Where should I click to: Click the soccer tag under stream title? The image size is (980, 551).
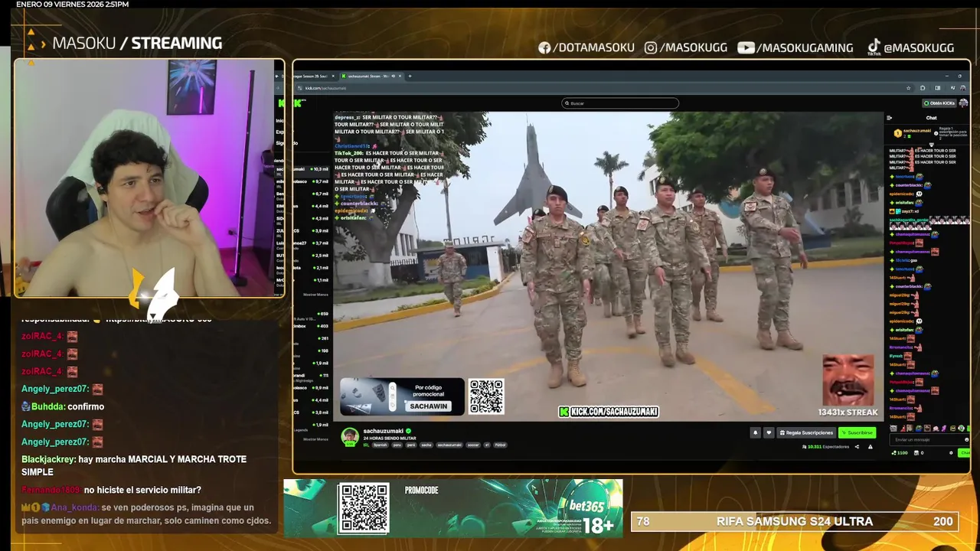tap(474, 445)
